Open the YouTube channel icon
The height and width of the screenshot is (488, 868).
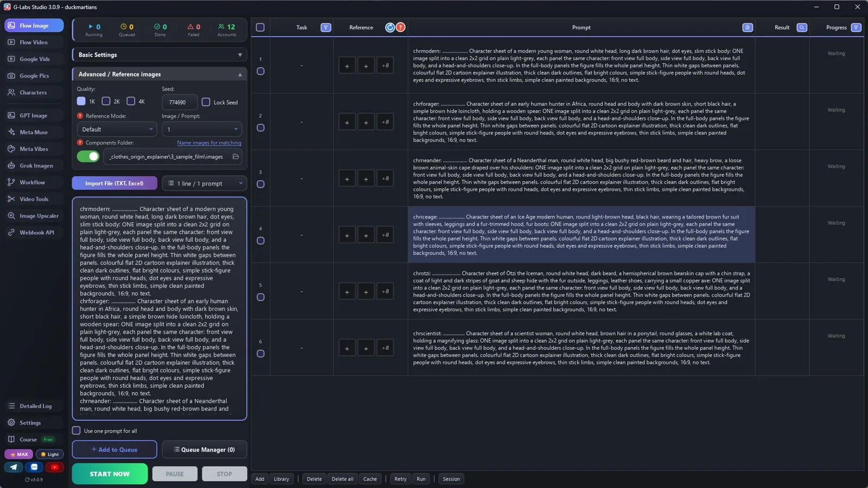tap(54, 467)
